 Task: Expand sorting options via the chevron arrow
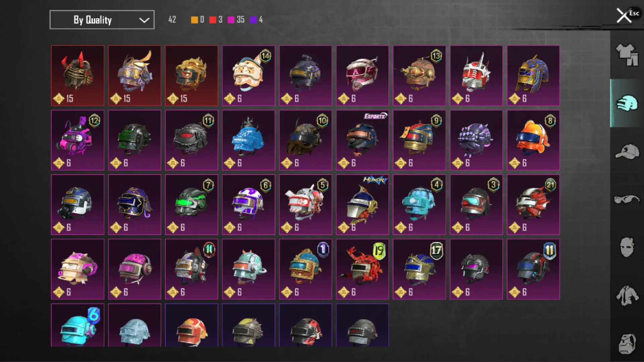click(x=144, y=20)
